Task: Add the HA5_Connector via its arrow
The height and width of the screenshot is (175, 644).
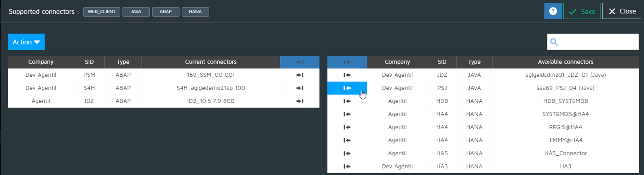Action: tap(347, 153)
